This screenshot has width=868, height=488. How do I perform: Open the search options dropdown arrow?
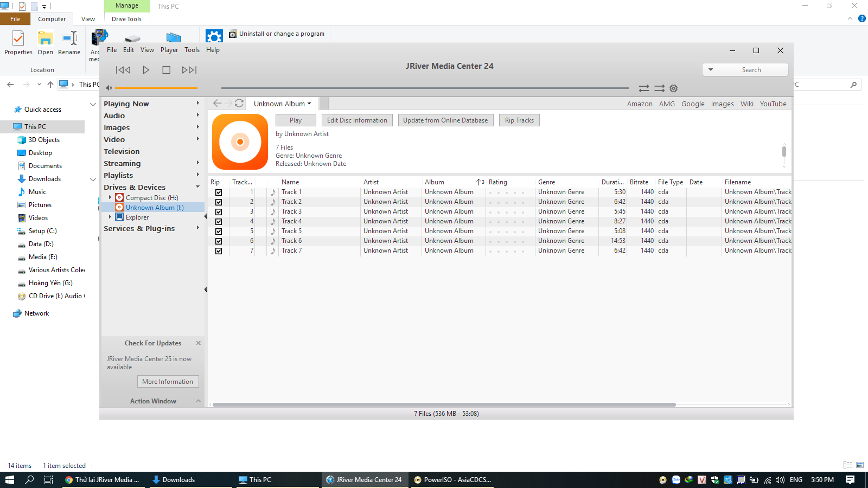[711, 69]
